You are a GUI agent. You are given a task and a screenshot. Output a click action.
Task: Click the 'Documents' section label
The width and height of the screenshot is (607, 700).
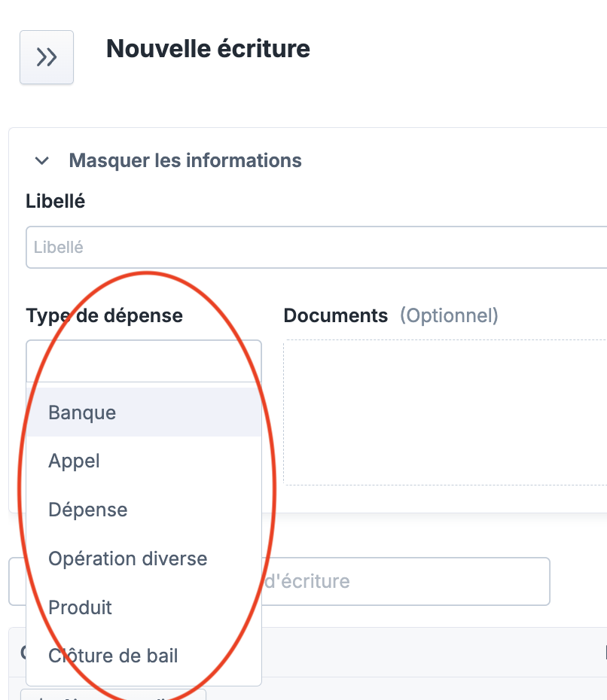tap(335, 315)
